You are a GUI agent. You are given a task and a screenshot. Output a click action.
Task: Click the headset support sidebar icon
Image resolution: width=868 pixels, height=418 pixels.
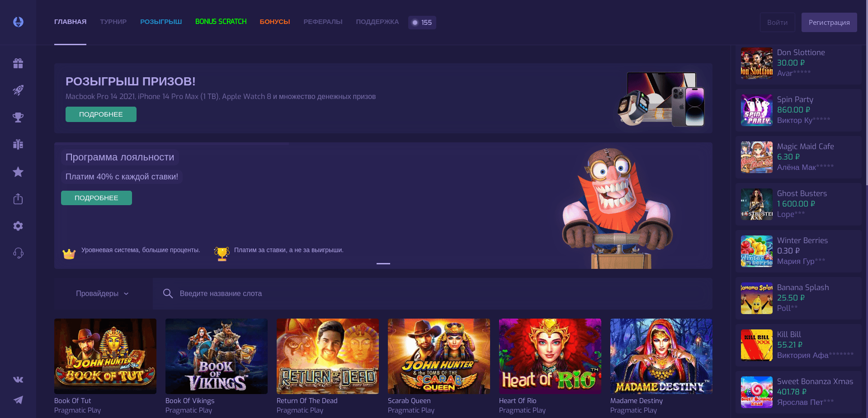18,253
